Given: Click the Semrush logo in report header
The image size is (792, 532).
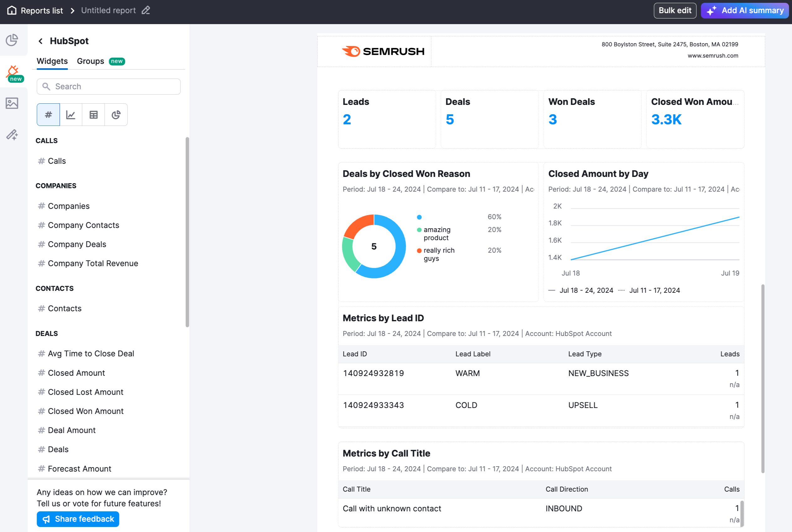Looking at the screenshot, I should click(383, 52).
